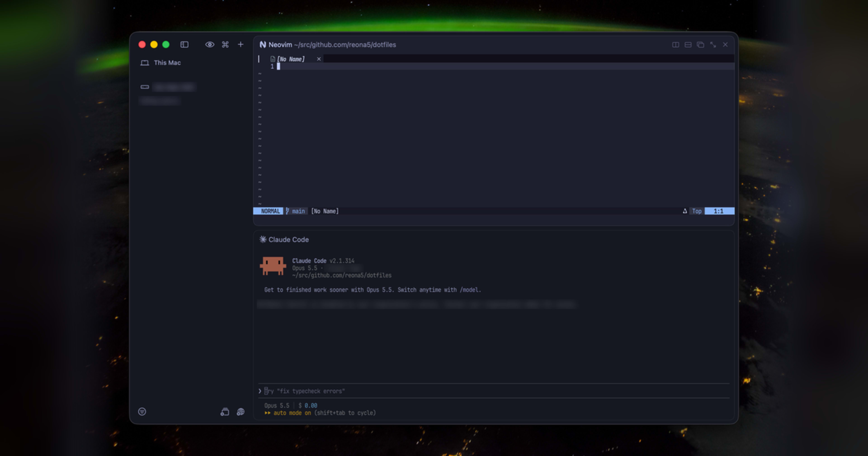The width and height of the screenshot is (868, 456).
Task: Close the Neovim pane
Action: coord(725,45)
